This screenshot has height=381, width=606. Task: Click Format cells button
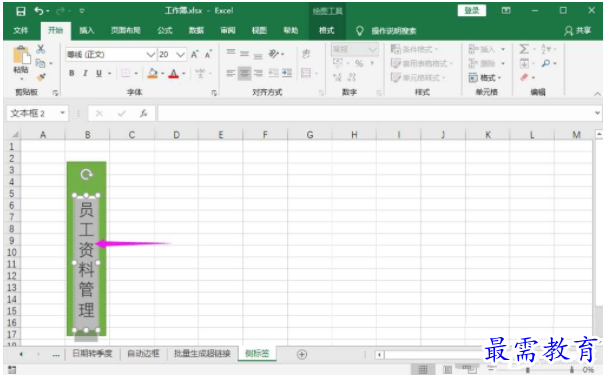pyautogui.click(x=485, y=78)
